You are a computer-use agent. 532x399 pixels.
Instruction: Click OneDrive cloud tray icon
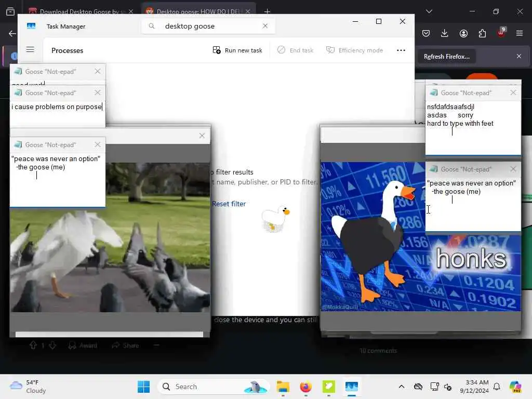pos(418,387)
